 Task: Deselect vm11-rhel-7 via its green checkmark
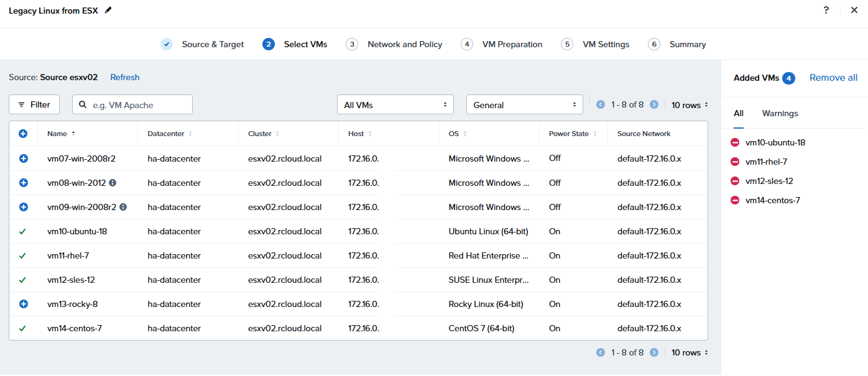(23, 255)
